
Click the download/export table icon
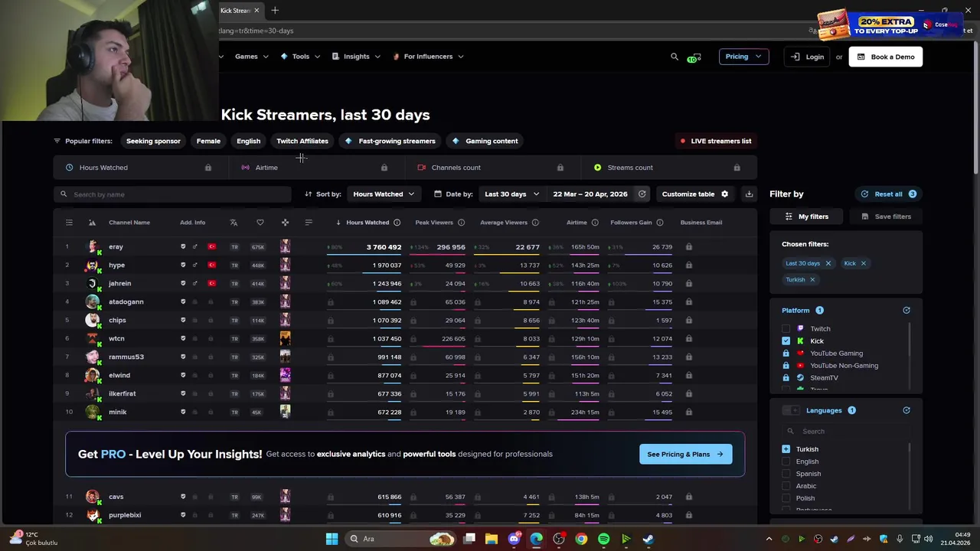749,194
